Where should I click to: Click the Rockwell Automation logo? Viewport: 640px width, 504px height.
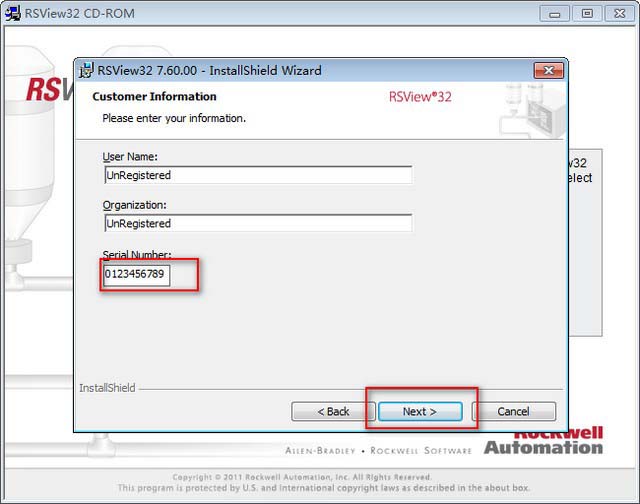point(543,443)
